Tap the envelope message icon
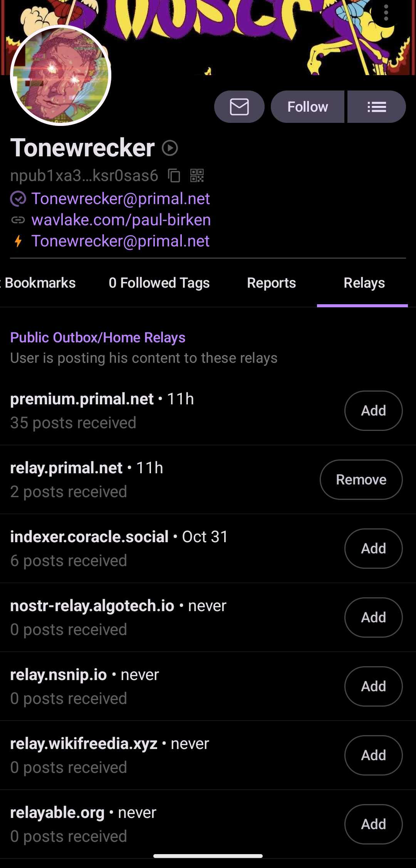The height and width of the screenshot is (868, 416). click(x=239, y=107)
